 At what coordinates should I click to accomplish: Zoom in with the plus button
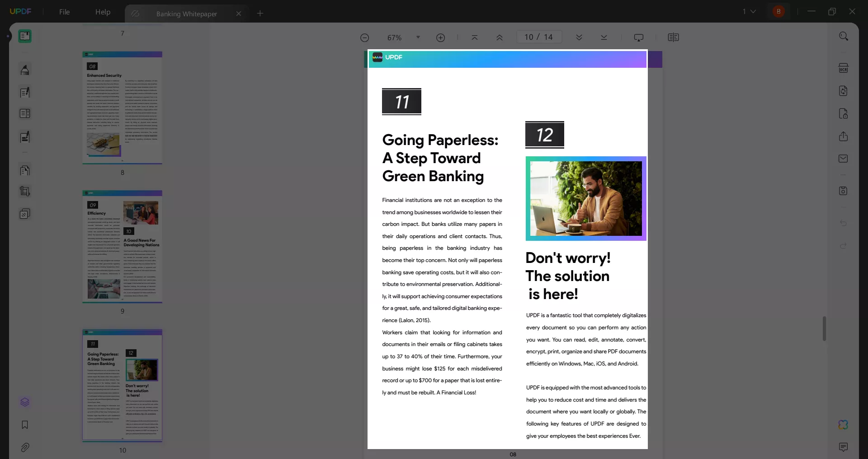[x=441, y=37]
